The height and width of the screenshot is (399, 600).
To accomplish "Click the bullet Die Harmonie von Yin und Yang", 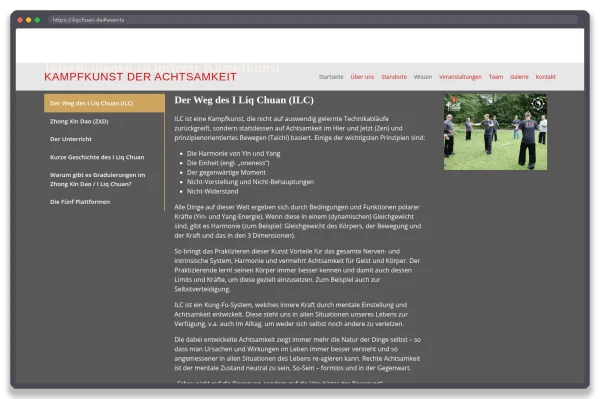I will (233, 153).
